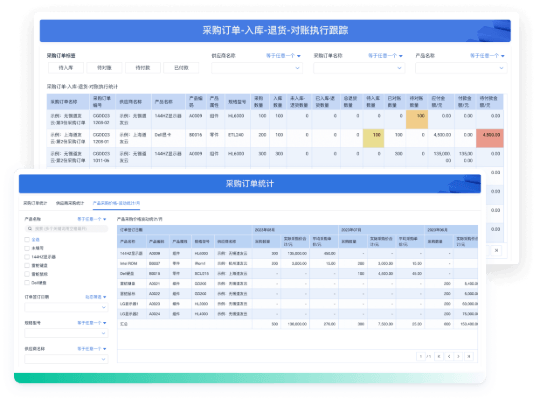Click the search magnifier icon in product filter
Screen dimensions: 540x399
pos(30,229)
